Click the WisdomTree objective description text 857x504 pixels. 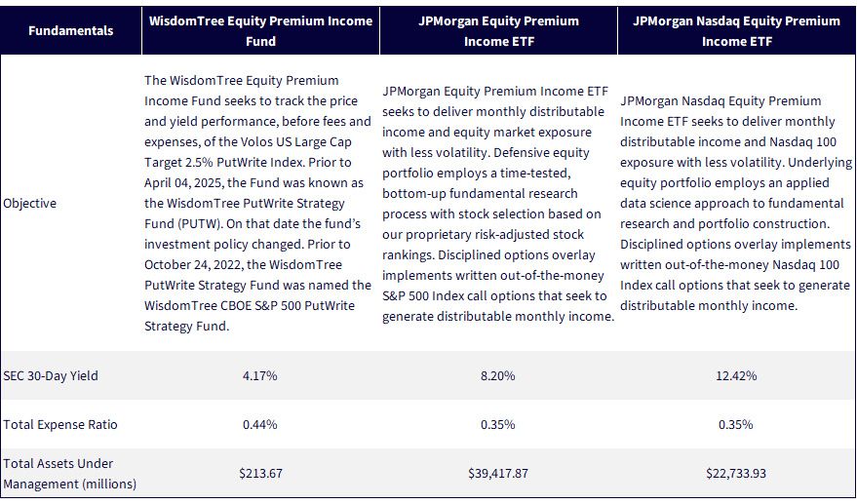(x=258, y=204)
